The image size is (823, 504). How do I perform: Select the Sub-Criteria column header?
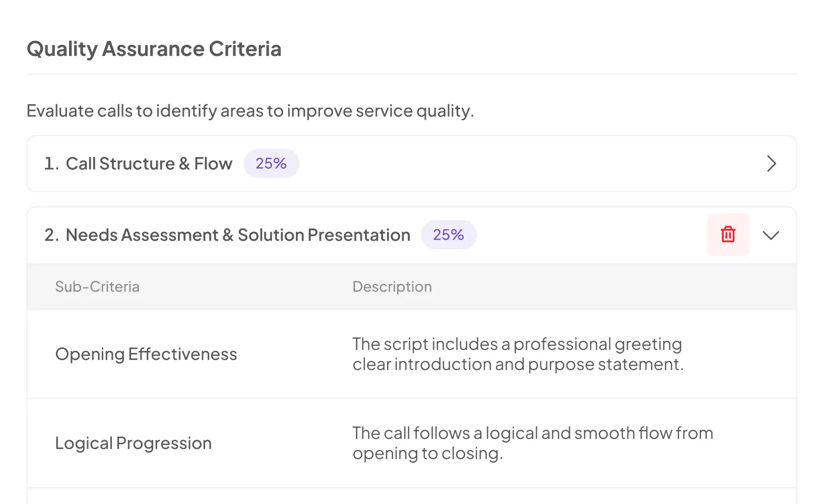point(97,286)
